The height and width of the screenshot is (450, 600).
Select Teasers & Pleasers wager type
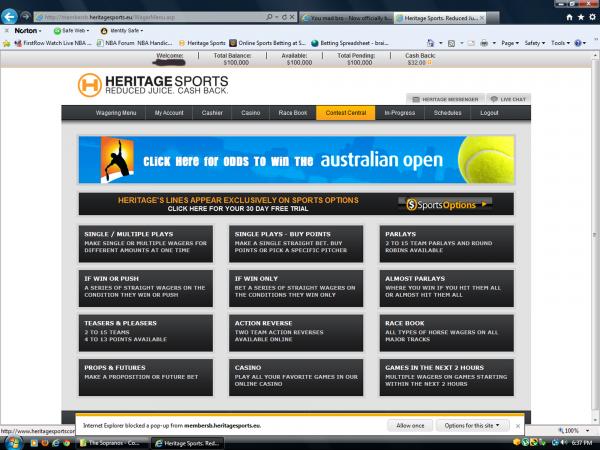150,330
